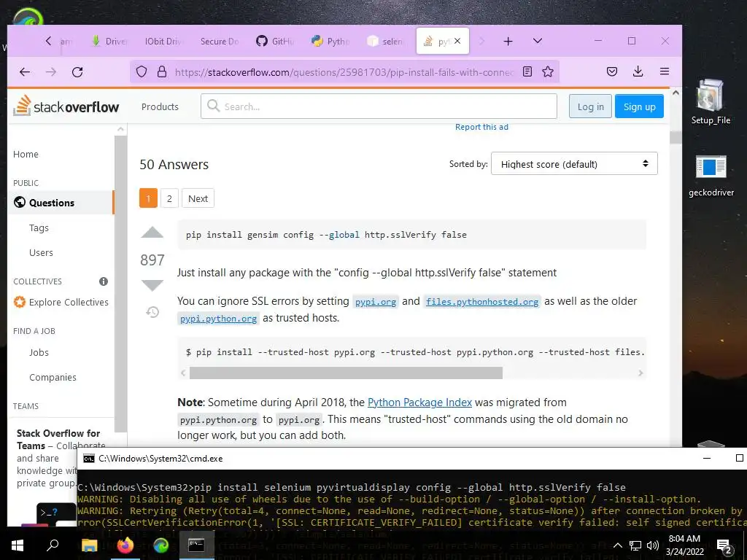Reload the Stack Overflow page
Viewport: 747px width, 560px height.
(x=77, y=72)
